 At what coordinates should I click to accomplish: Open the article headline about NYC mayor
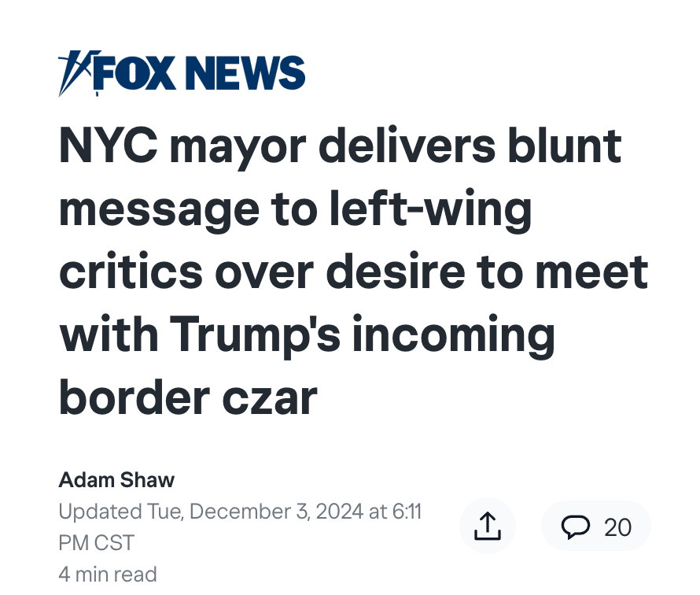point(353,271)
